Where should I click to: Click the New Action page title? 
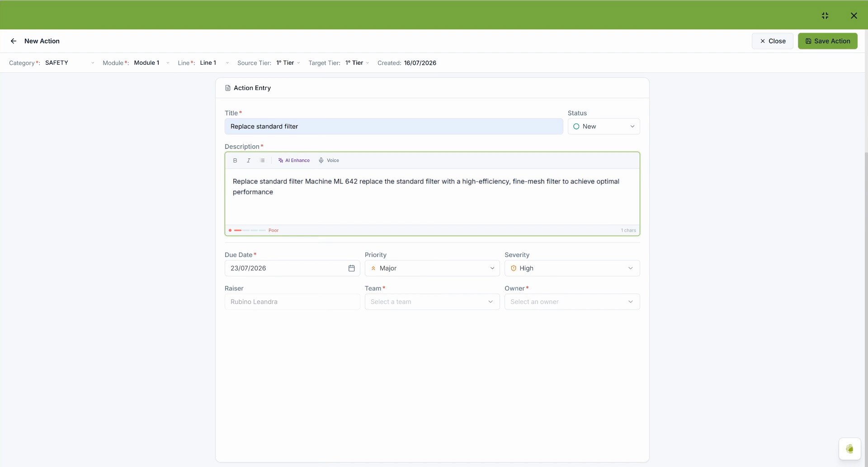coord(42,41)
